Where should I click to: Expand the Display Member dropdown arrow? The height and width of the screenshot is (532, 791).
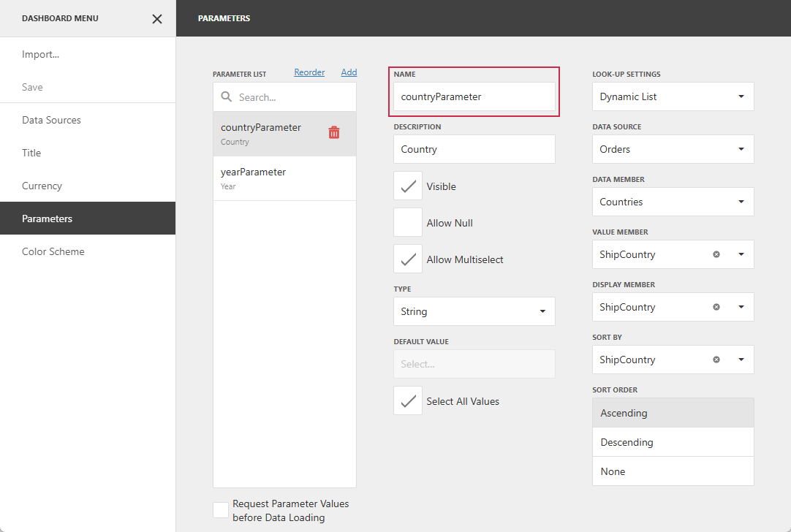pos(741,307)
